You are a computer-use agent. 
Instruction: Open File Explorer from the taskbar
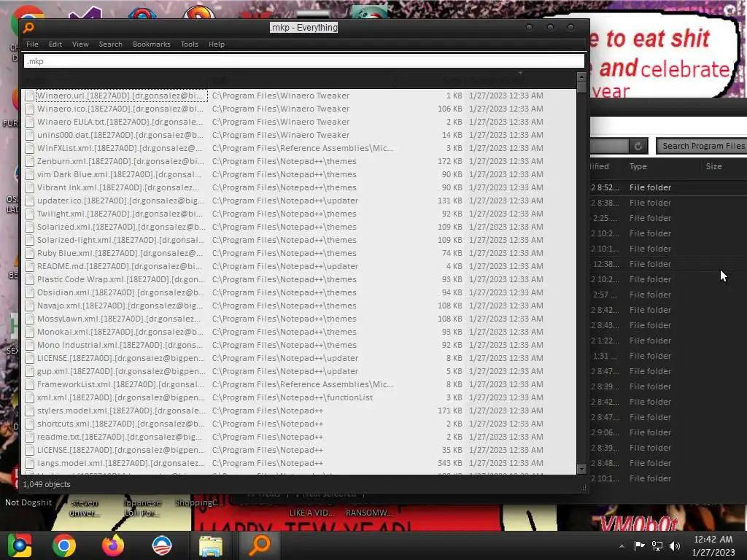click(x=211, y=545)
